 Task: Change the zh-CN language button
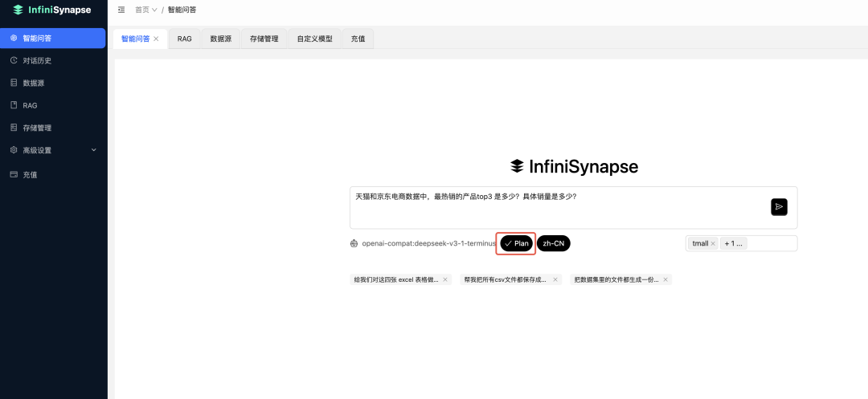pos(554,243)
